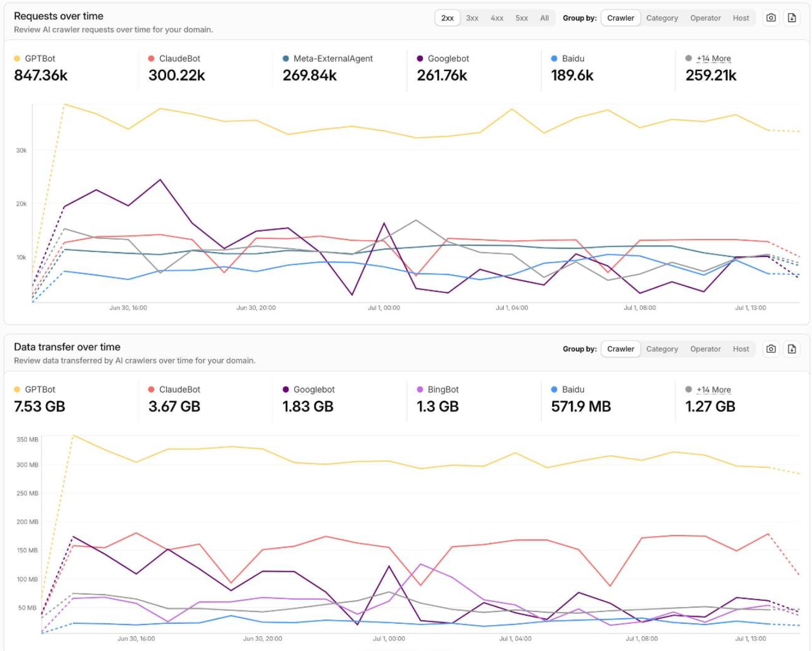Group data transfer by Operator

705,349
